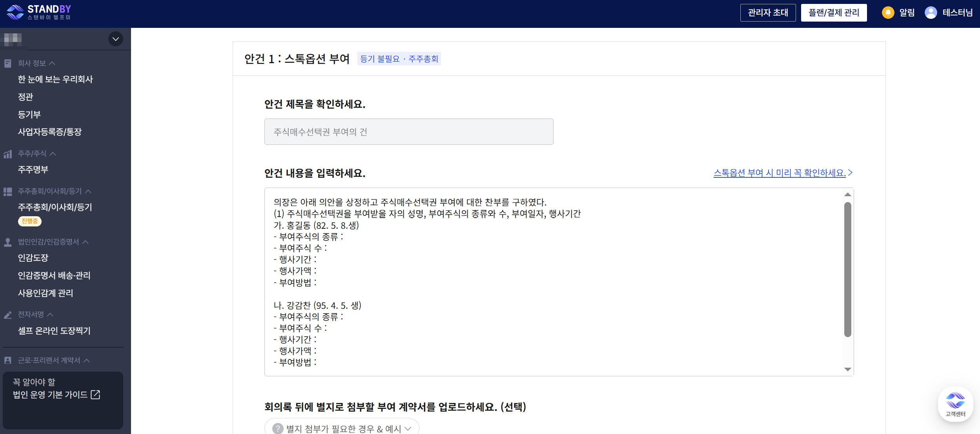The height and width of the screenshot is (434, 980).
Task: Click the textarea scrollbar thumb
Action: point(847,270)
